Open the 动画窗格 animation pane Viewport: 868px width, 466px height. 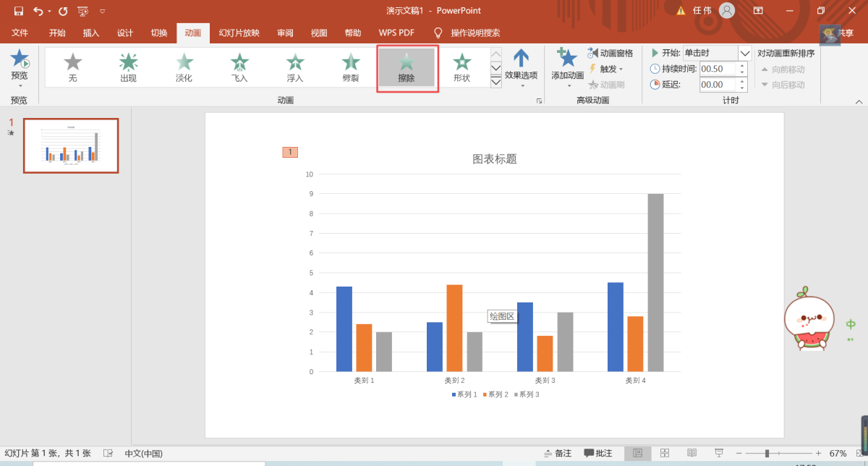coord(610,53)
